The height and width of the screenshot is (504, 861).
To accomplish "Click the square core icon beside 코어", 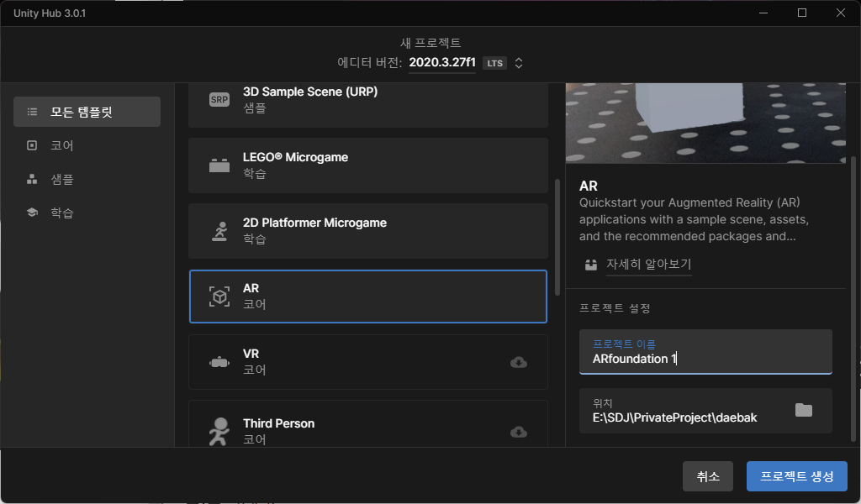I will click(x=33, y=145).
